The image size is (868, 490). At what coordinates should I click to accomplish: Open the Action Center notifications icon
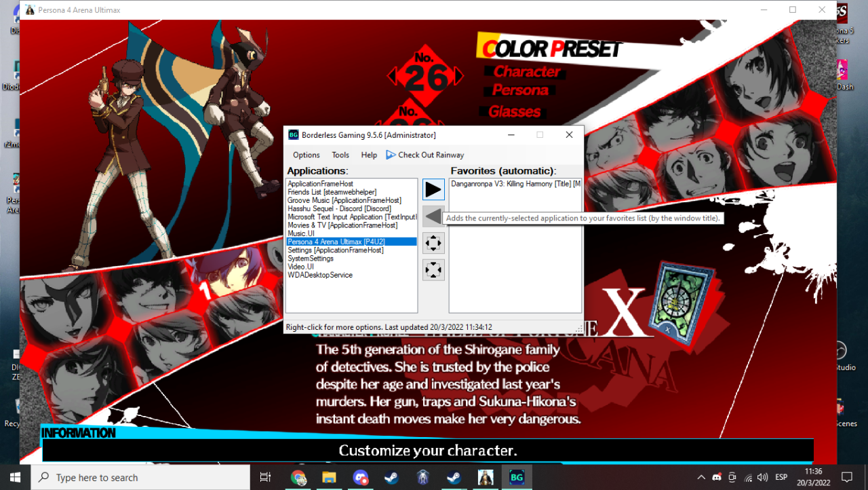point(846,477)
